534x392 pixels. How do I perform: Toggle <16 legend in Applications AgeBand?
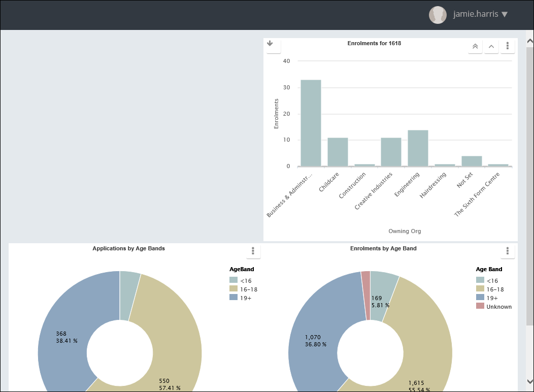245,280
